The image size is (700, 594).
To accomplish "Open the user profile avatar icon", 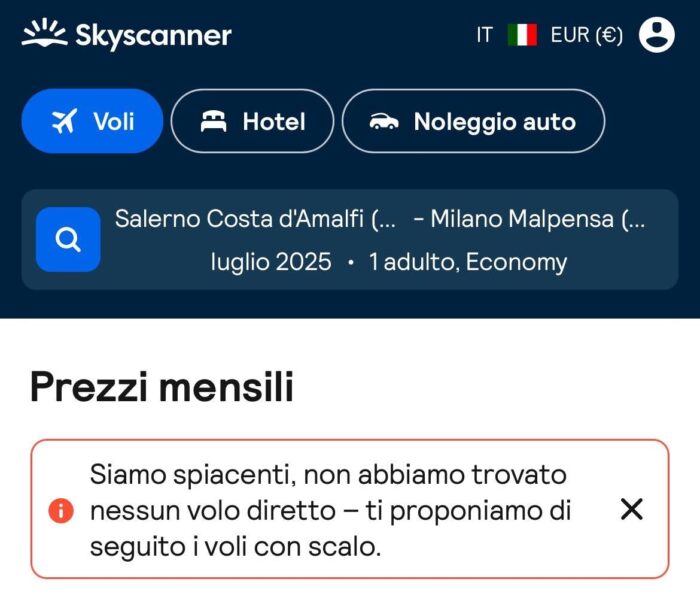I will (656, 34).
